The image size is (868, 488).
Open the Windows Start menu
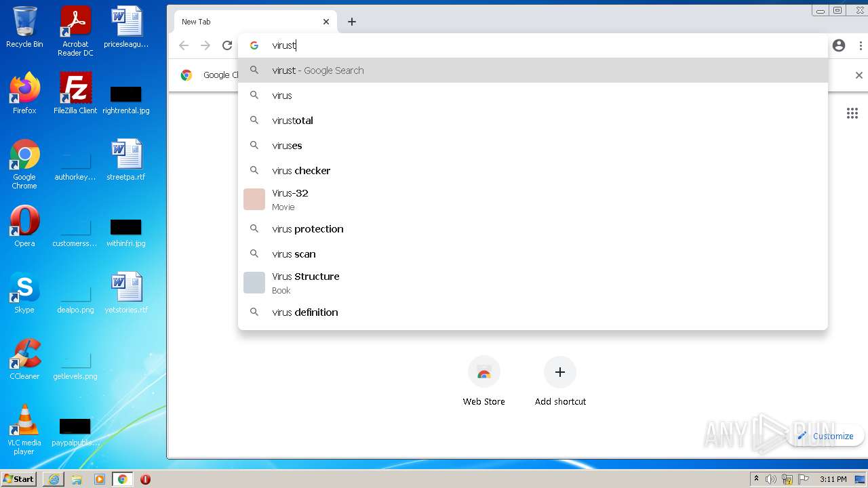point(19,479)
